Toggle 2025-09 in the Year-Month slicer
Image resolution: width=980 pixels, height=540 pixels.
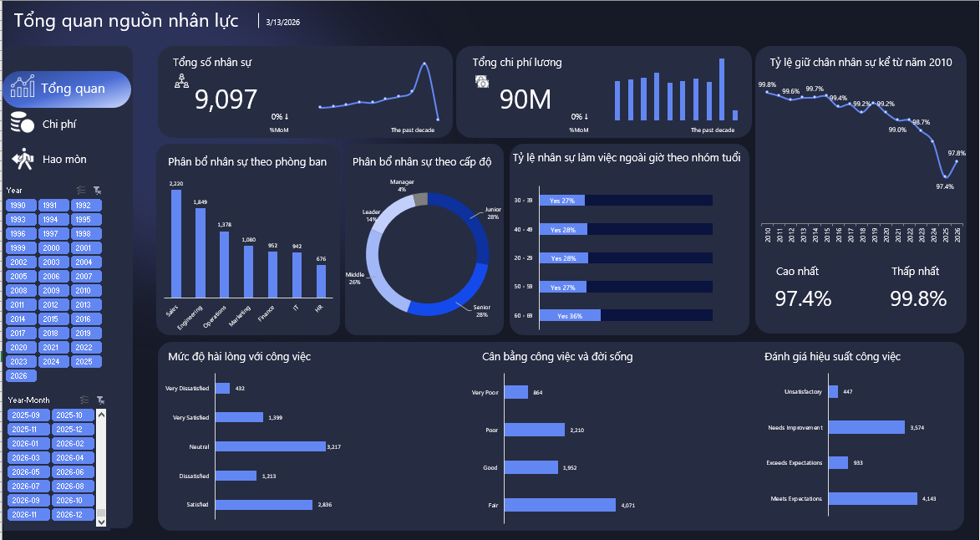pos(28,415)
